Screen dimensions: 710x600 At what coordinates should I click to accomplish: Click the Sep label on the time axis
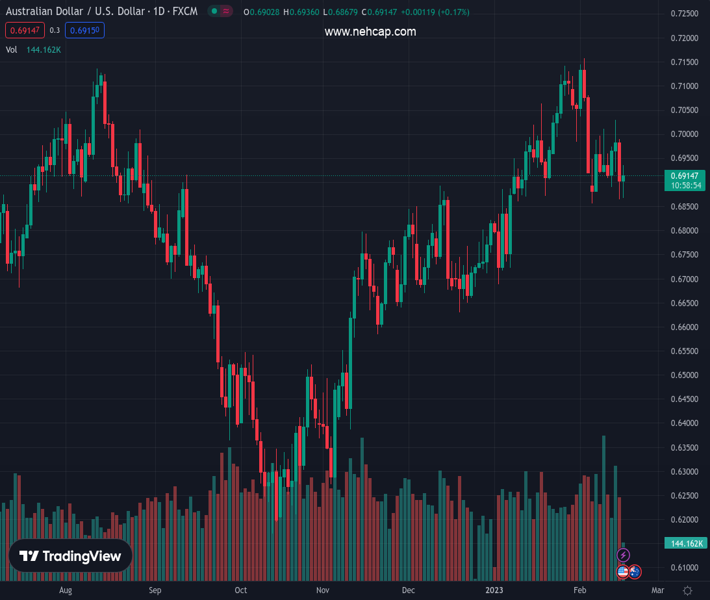(x=154, y=591)
